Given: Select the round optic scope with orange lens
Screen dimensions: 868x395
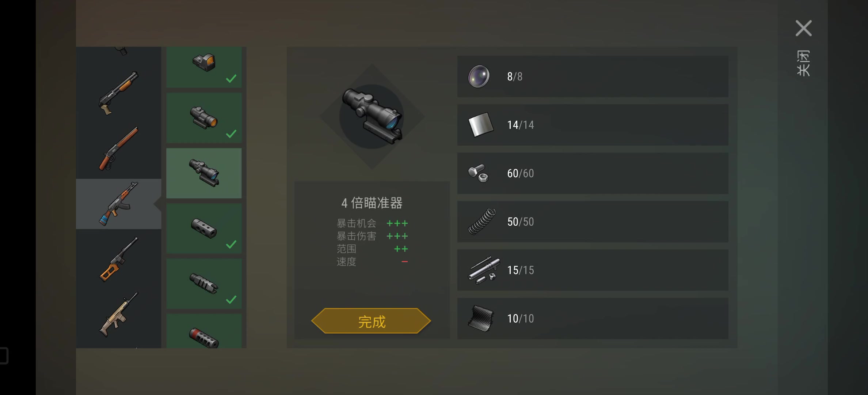Looking at the screenshot, I should (204, 118).
